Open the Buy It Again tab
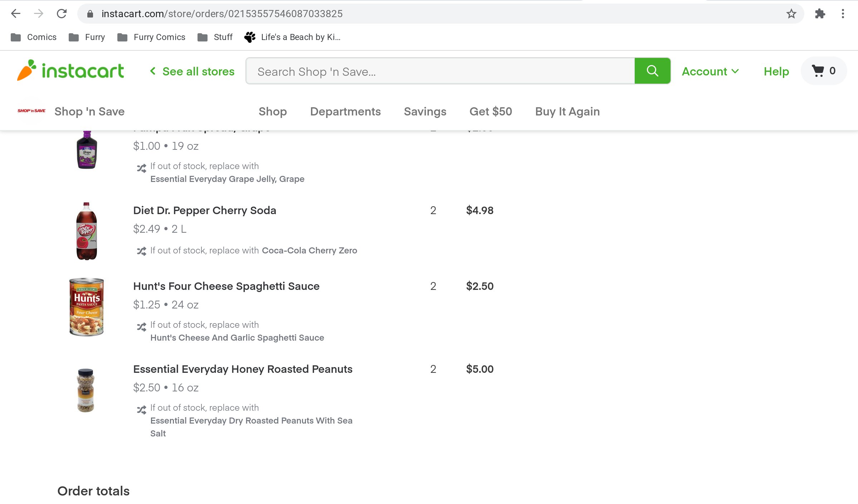The height and width of the screenshot is (504, 858). [x=567, y=112]
